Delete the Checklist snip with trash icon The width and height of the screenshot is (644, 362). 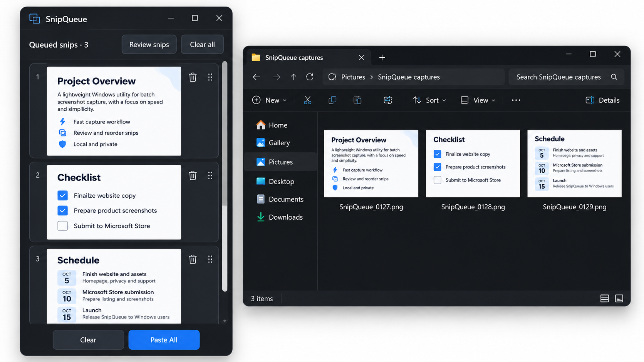coord(193,175)
